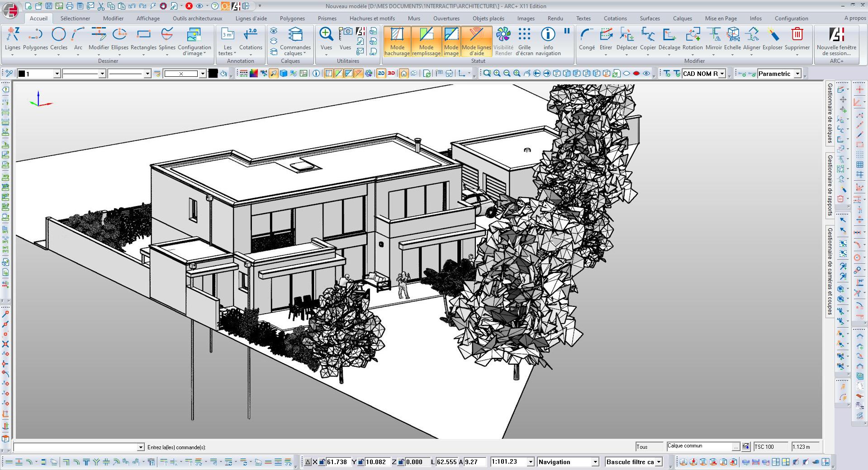Screen dimensions: 868x470
Task: Open Gestionnaire de calques side panel
Action: [x=830, y=113]
